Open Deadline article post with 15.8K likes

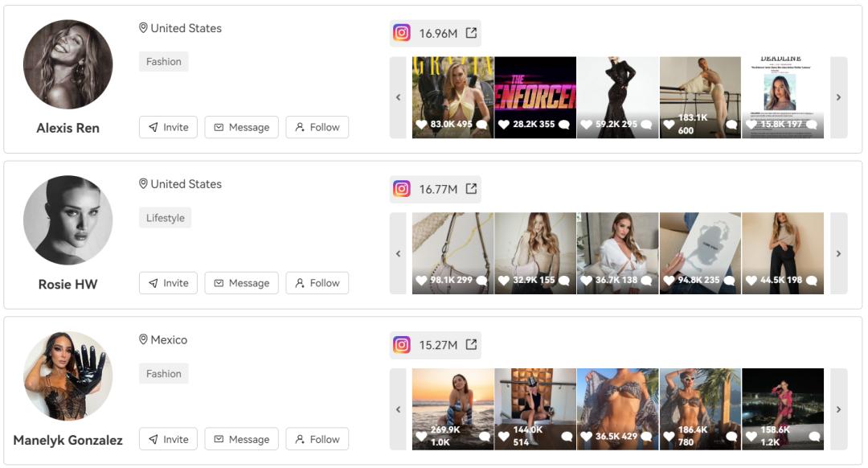point(783,97)
